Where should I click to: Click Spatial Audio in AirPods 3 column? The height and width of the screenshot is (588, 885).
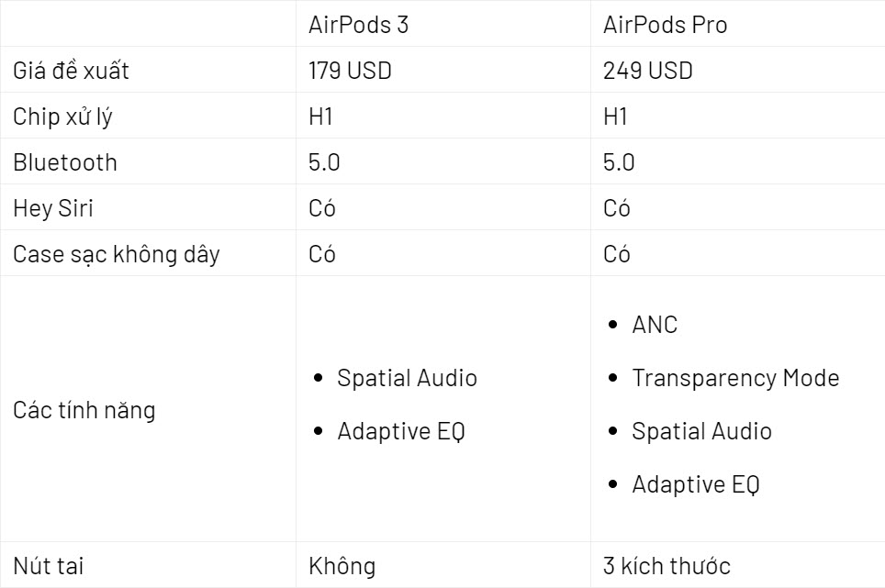pos(407,378)
